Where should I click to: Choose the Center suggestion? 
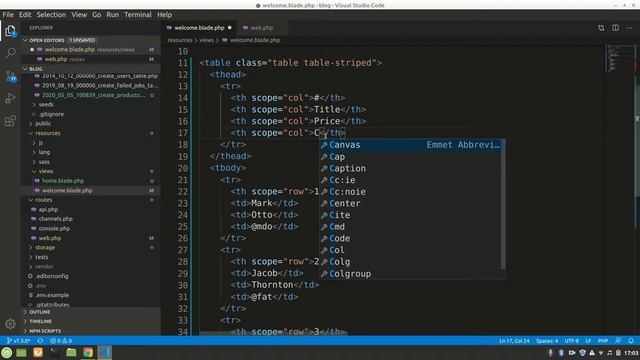410,203
